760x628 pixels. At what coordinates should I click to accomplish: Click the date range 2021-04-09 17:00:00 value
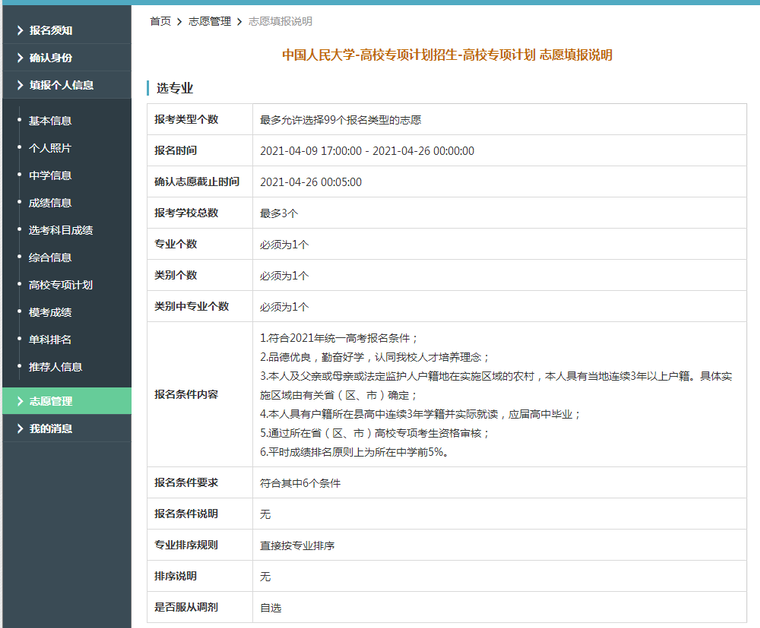pyautogui.click(x=367, y=151)
